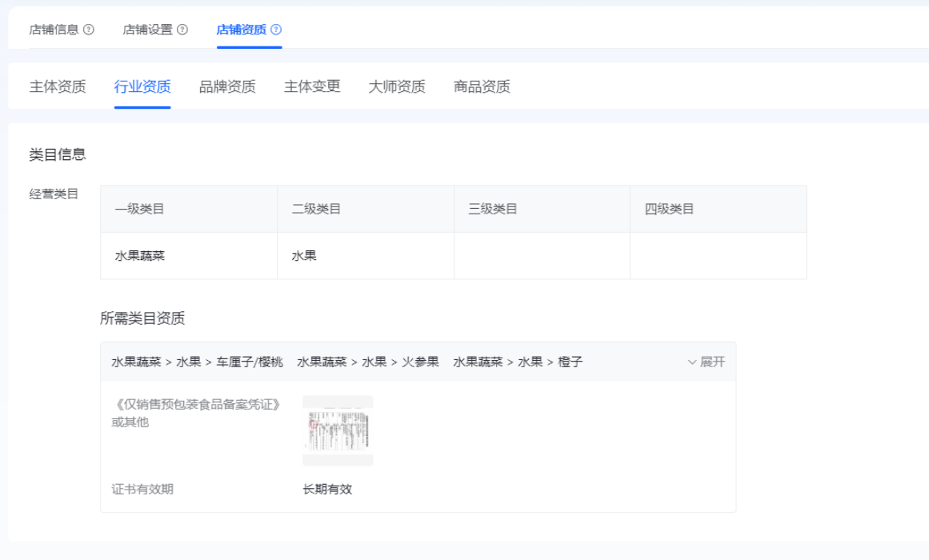The height and width of the screenshot is (560, 929).
Task: Click the 车厘子/樱桃 category path
Action: 197,362
